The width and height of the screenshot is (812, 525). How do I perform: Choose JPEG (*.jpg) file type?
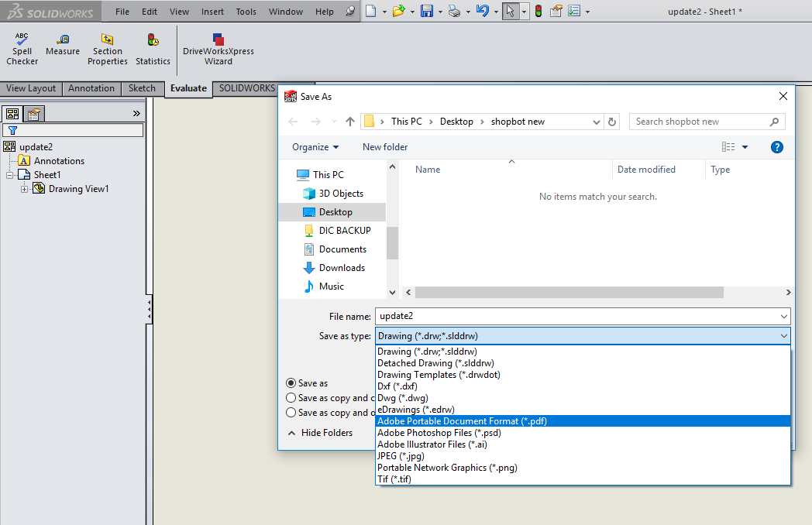[583, 455]
